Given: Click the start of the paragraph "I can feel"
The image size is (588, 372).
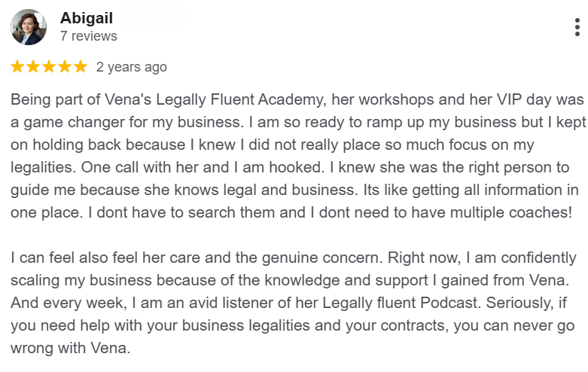Looking at the screenshot, I should point(38,258).
